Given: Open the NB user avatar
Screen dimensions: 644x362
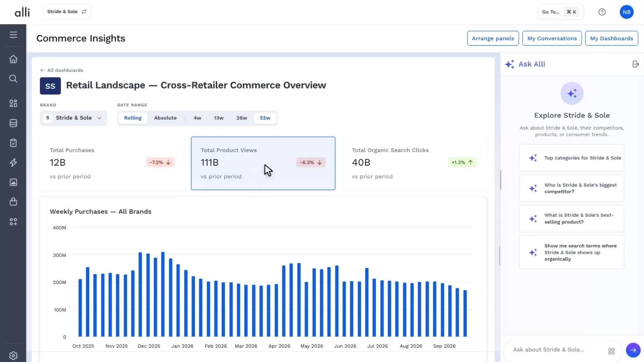Looking at the screenshot, I should click(627, 12).
